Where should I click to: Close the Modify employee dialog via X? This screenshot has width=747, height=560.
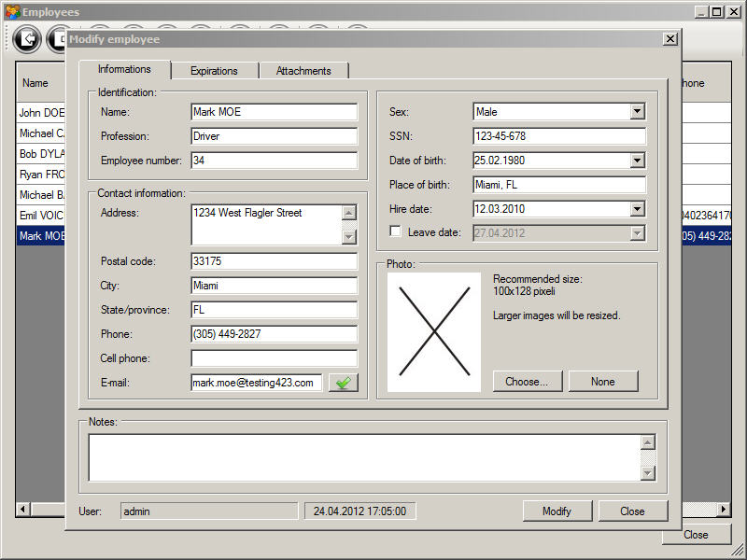[x=669, y=39]
